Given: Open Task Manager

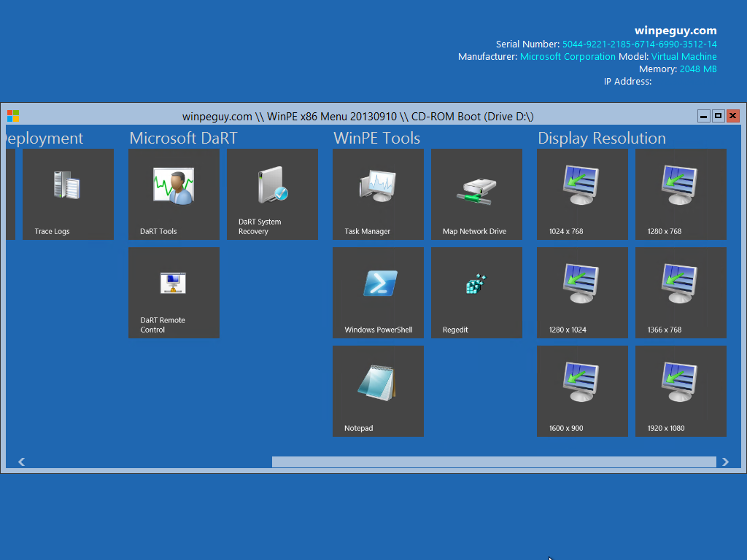Looking at the screenshot, I should tap(378, 194).
